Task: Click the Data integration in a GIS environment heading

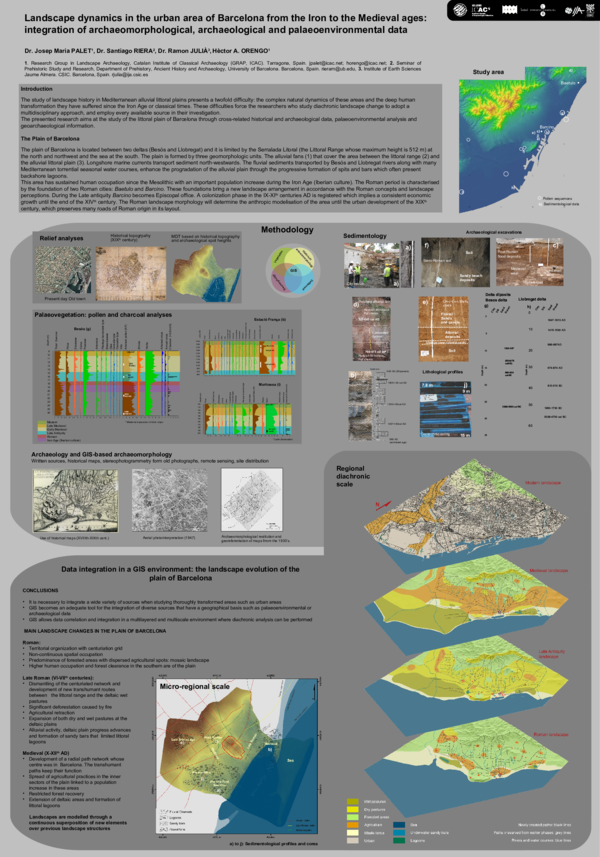Action: (x=180, y=573)
